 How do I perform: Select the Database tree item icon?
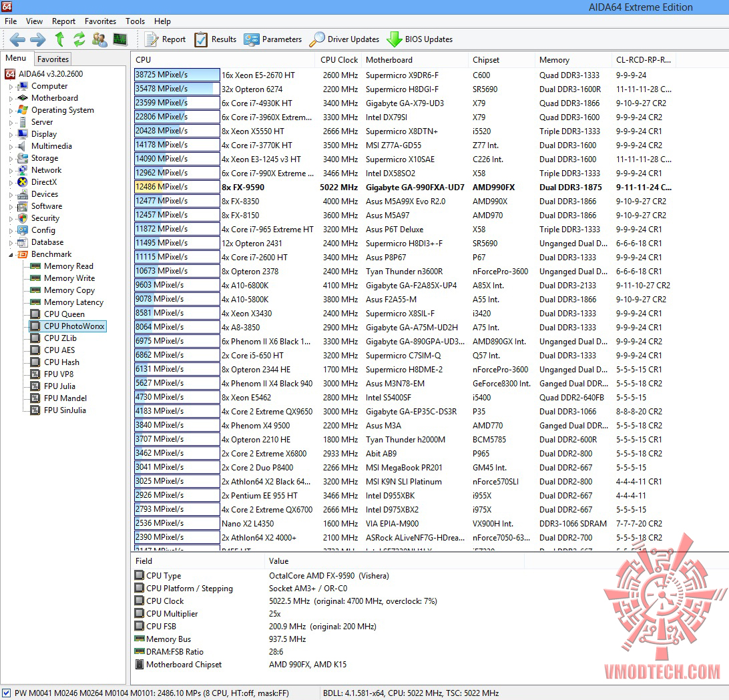[22, 242]
